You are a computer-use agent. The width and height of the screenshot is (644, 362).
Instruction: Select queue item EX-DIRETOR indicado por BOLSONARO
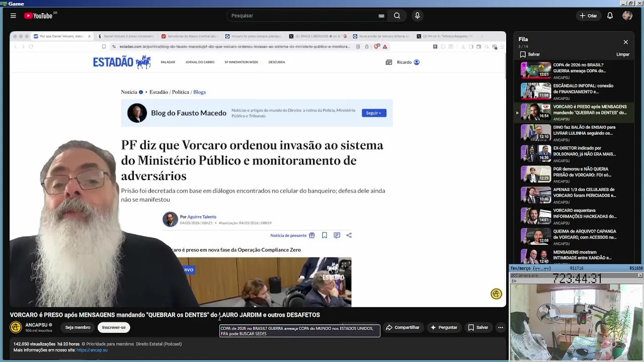click(x=575, y=153)
